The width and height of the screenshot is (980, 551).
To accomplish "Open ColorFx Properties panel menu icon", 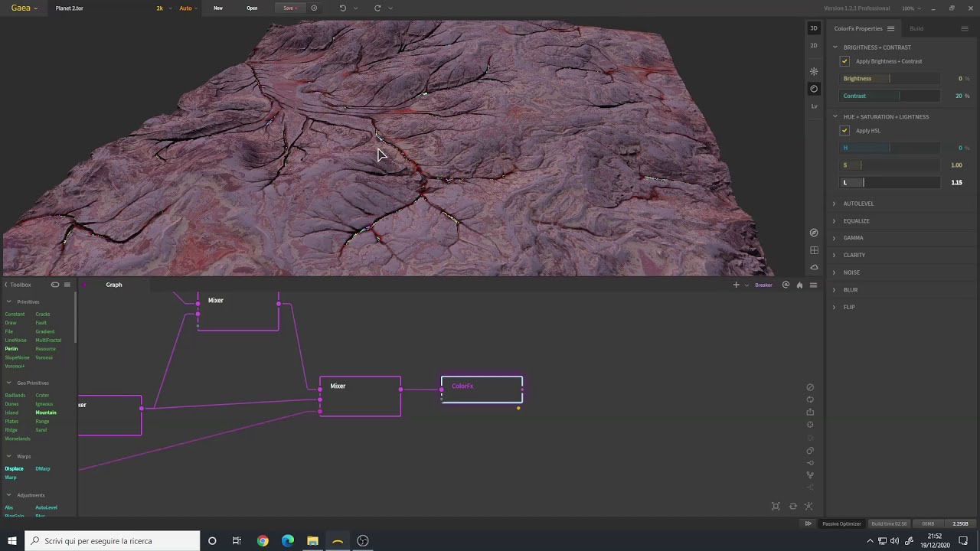I will click(890, 28).
